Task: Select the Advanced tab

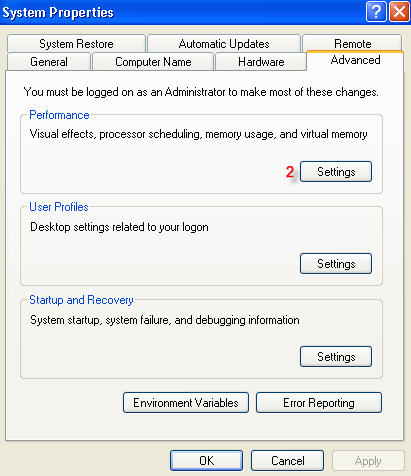Action: click(x=355, y=60)
